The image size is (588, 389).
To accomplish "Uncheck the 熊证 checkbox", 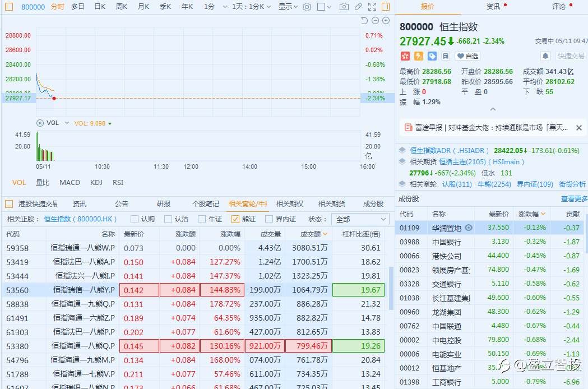I will coord(235,219).
